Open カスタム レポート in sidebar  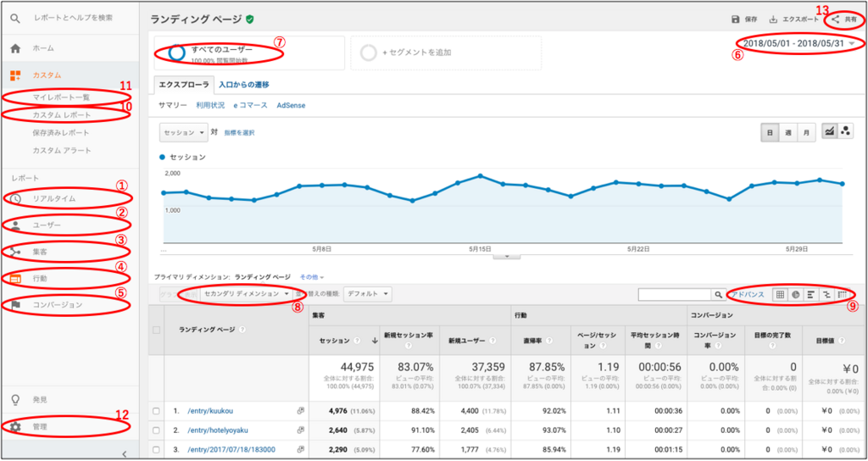pos(61,115)
